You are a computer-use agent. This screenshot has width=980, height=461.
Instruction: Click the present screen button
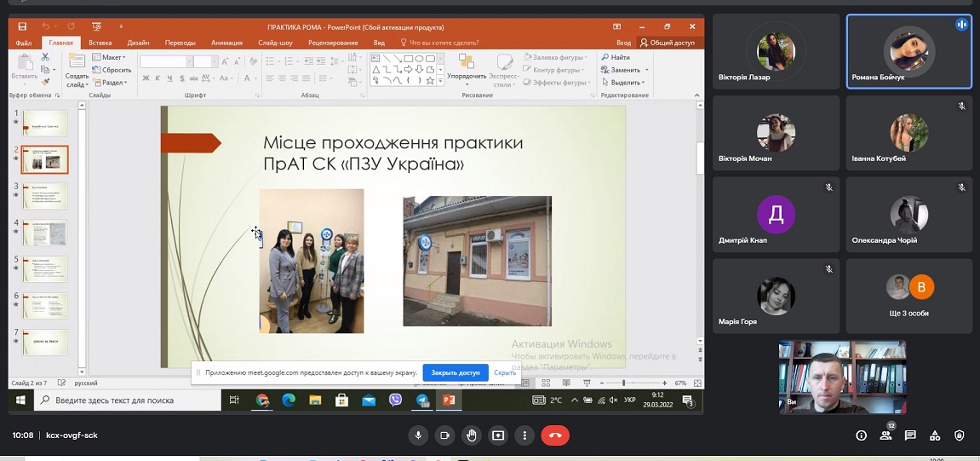pyautogui.click(x=498, y=435)
